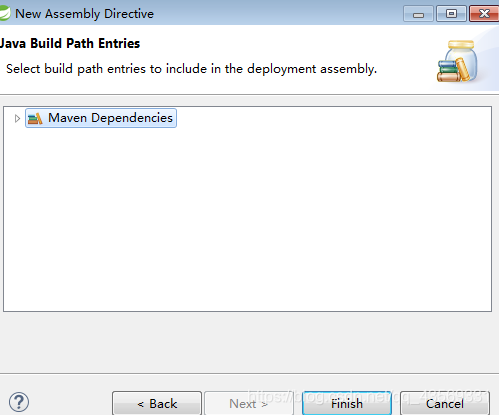Image resolution: width=499 pixels, height=415 pixels.
Task: Expand the Maven Dependencies tree node
Action: pos(17,118)
